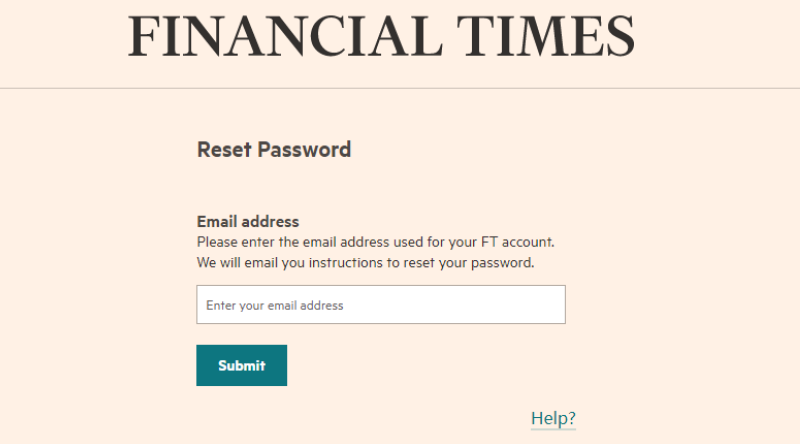This screenshot has width=800, height=444.
Task: Click the 'Enter your email address' placeholder text
Action: click(x=274, y=305)
